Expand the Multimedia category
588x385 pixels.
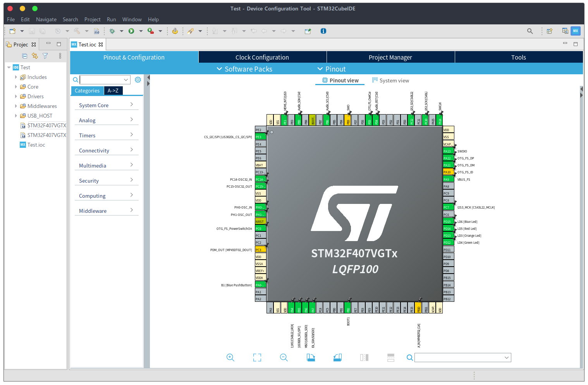click(107, 165)
